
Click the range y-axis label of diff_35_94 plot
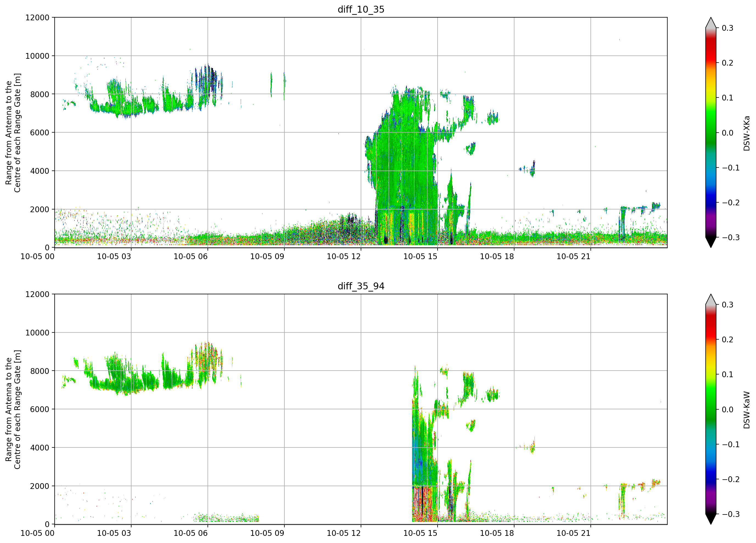pos(13,409)
